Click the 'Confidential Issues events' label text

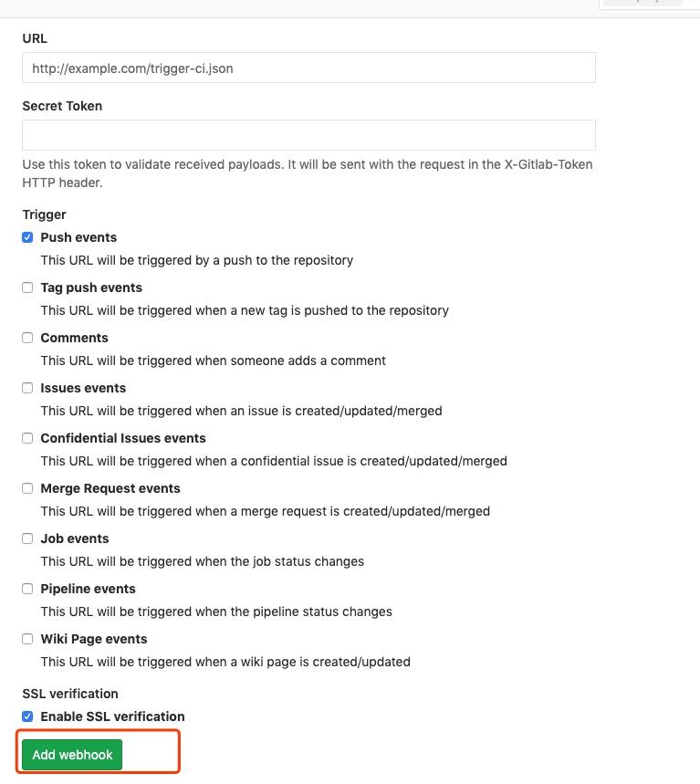point(123,438)
